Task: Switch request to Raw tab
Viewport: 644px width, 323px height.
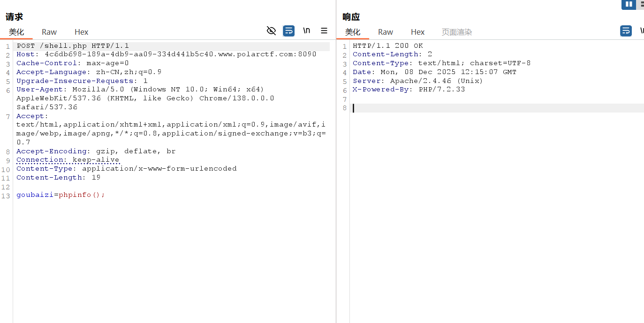Action: click(49, 32)
